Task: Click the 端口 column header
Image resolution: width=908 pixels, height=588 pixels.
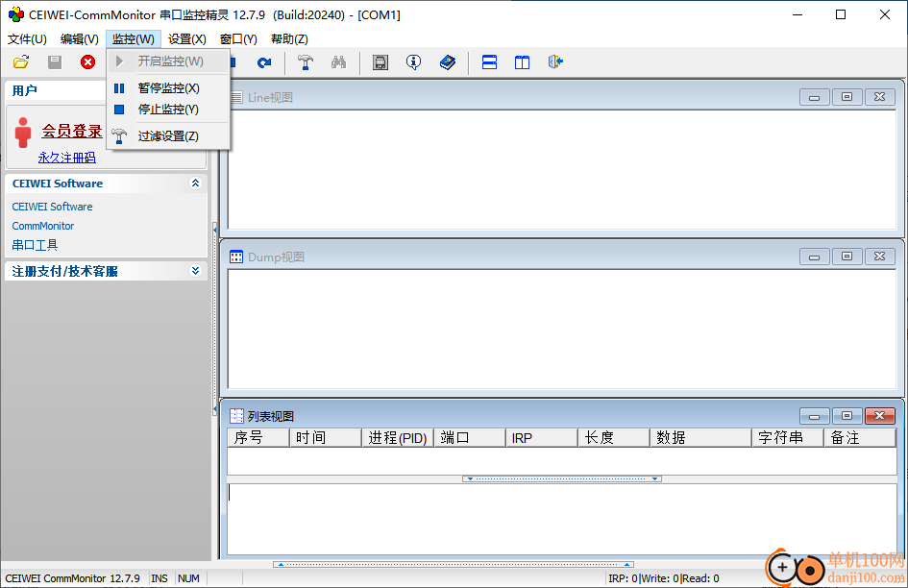Action: [x=470, y=437]
